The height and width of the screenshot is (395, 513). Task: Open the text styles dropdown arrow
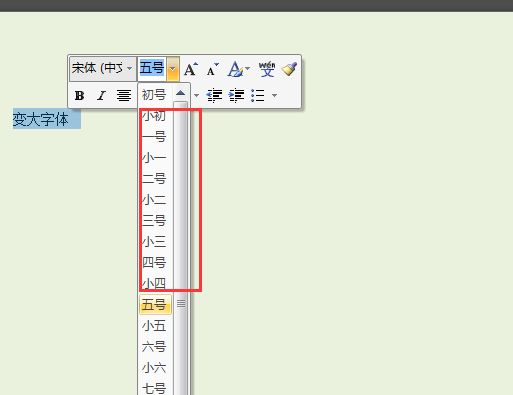[247, 69]
